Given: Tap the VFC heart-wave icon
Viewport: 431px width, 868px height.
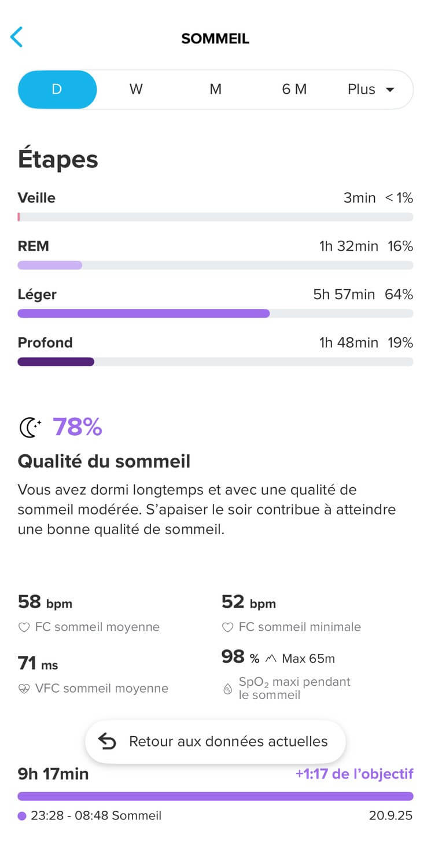Looking at the screenshot, I should [x=24, y=689].
